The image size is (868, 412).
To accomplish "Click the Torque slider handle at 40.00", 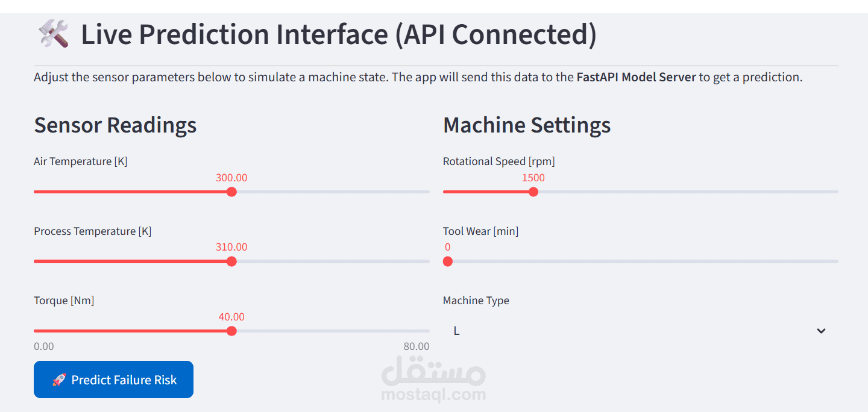I will click(231, 331).
